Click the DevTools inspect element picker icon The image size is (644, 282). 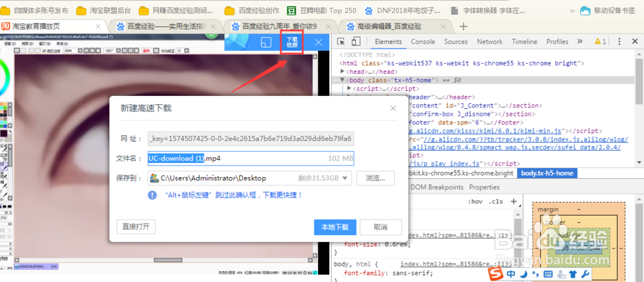341,41
